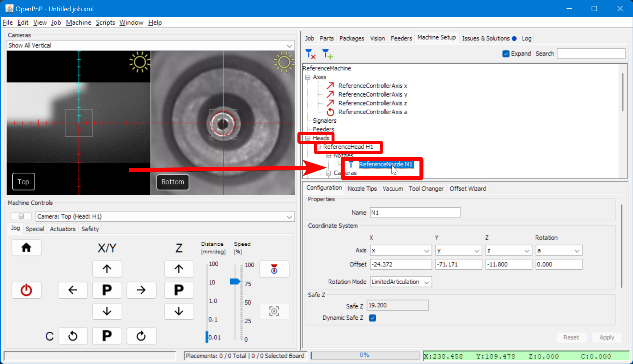Click the Apply button
The height and width of the screenshot is (364, 633).
(x=607, y=337)
